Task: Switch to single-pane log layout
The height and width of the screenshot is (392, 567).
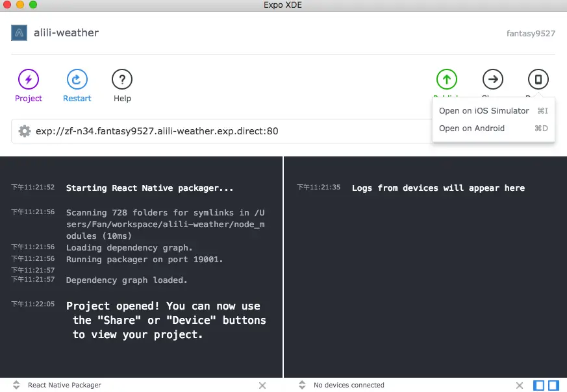Action: (x=539, y=386)
